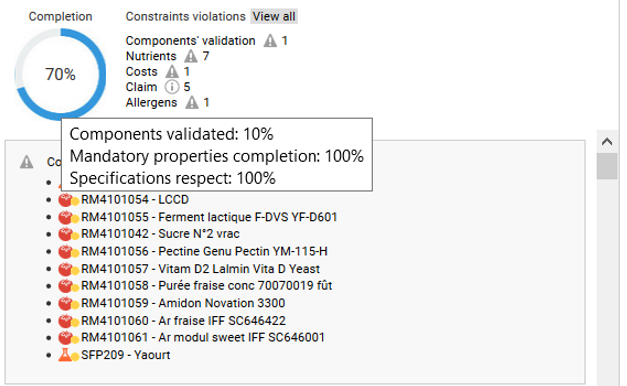Click the Components' validation warning icon

click(270, 40)
